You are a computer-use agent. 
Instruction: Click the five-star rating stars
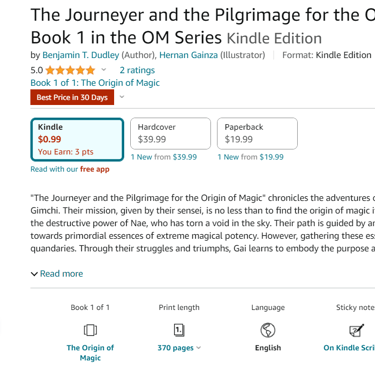(x=70, y=70)
